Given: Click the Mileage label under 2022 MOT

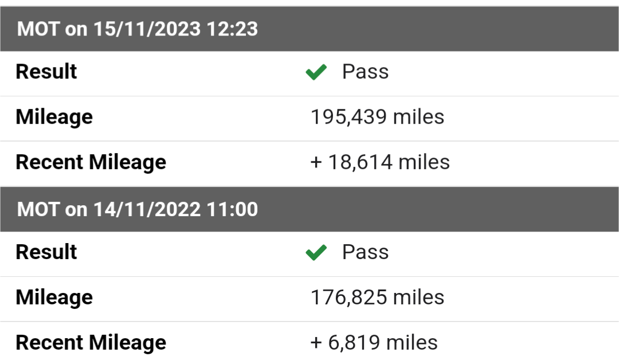Looking at the screenshot, I should 54,298.
